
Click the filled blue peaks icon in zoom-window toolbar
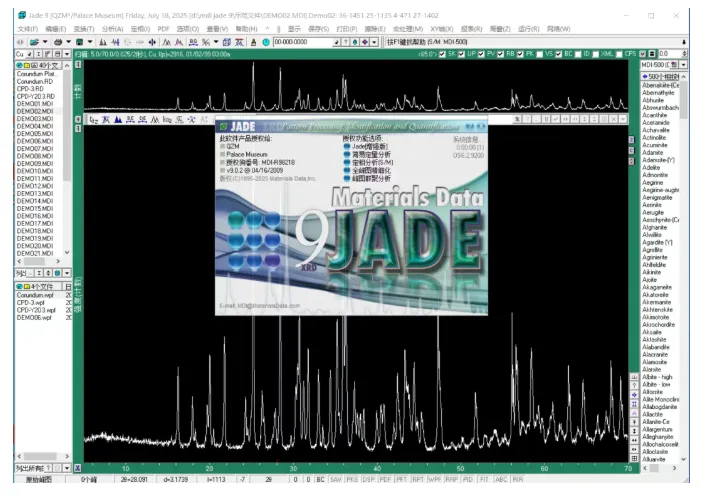tap(118, 119)
